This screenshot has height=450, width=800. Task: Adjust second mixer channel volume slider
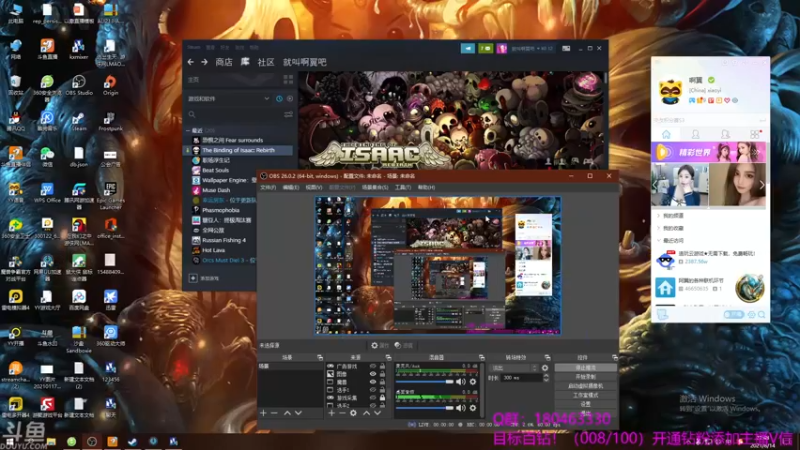point(424,408)
